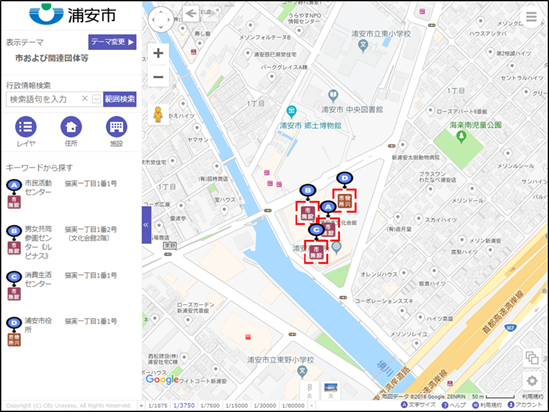The image size is (549, 412).
Task: Click map marker A pin
Action: (x=328, y=208)
